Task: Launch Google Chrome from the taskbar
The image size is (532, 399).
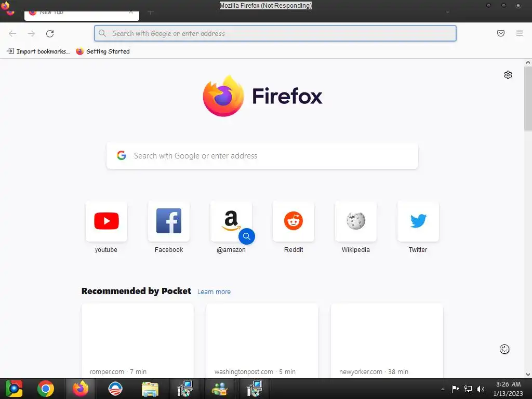Action: tap(46, 389)
